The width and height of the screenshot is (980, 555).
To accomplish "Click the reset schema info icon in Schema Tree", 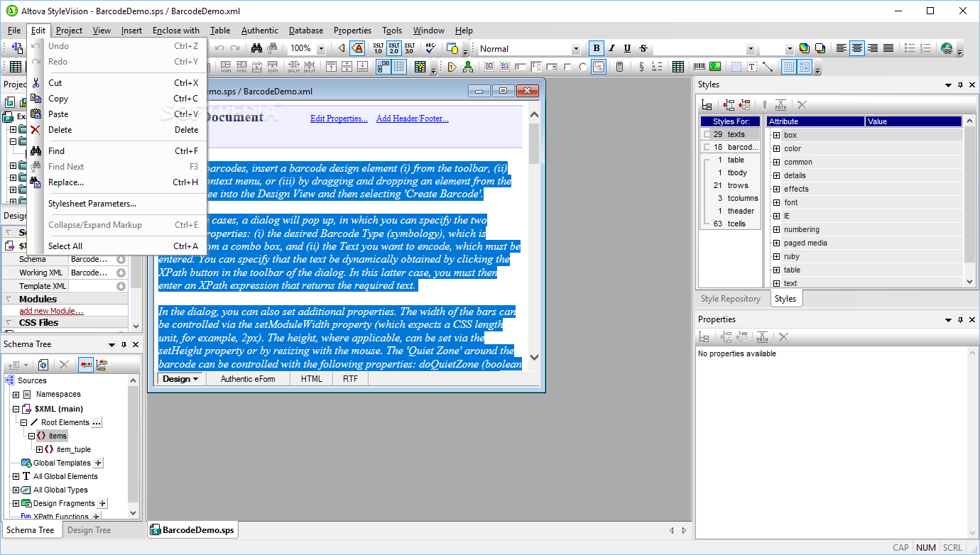I will pyautogui.click(x=43, y=365).
